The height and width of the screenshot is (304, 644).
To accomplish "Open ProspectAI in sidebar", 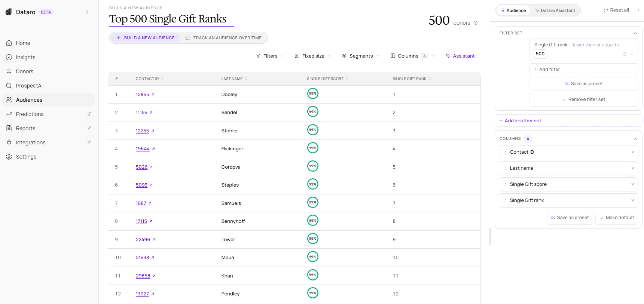I will tap(49, 86).
